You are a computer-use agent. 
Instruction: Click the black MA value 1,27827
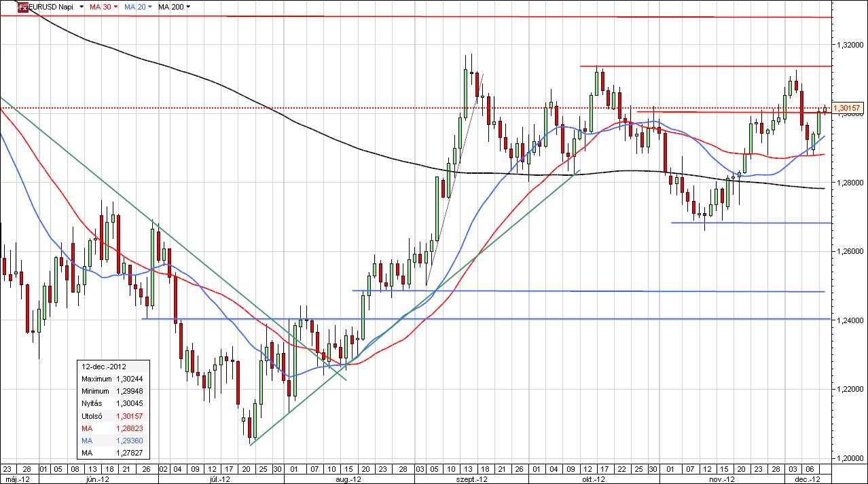pyautogui.click(x=130, y=453)
